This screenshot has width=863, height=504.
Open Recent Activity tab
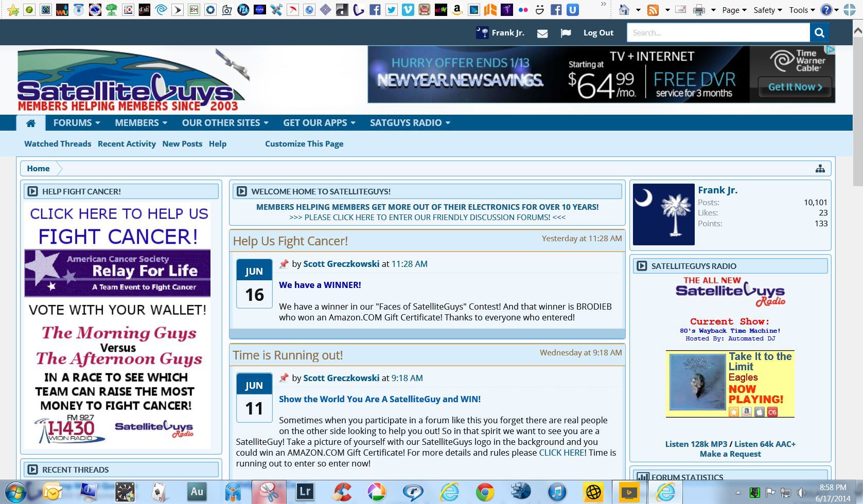tap(127, 144)
